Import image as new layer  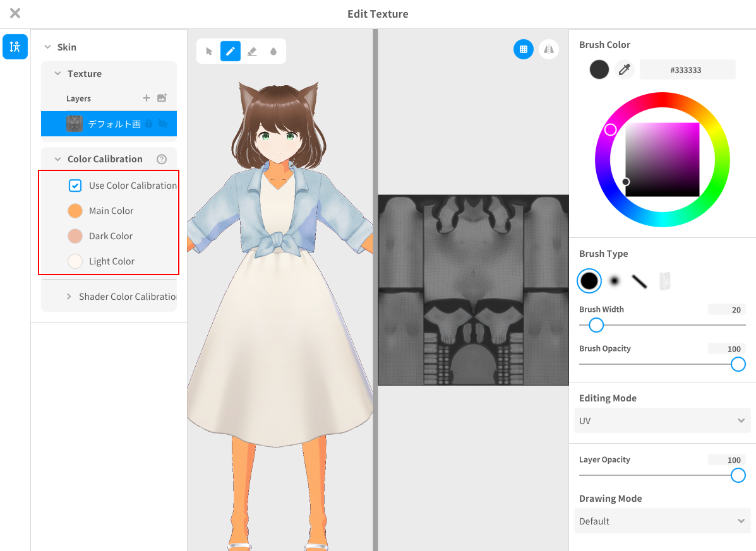tap(162, 98)
